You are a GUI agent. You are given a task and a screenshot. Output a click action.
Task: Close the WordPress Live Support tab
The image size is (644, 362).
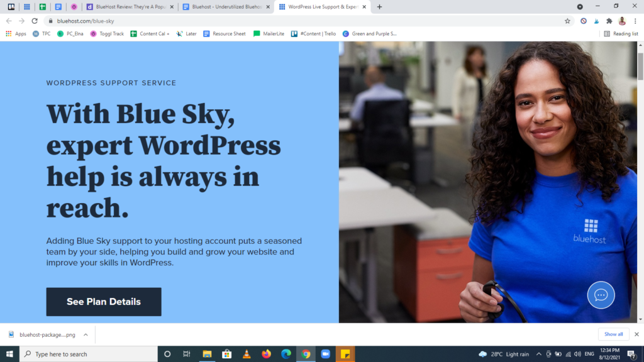(x=364, y=6)
